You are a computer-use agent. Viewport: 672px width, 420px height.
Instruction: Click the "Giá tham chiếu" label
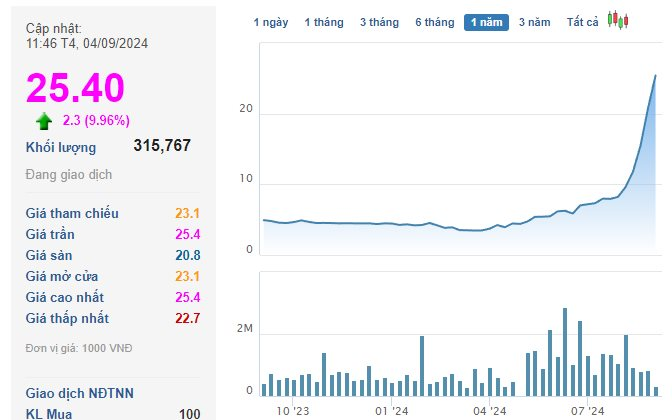click(72, 213)
